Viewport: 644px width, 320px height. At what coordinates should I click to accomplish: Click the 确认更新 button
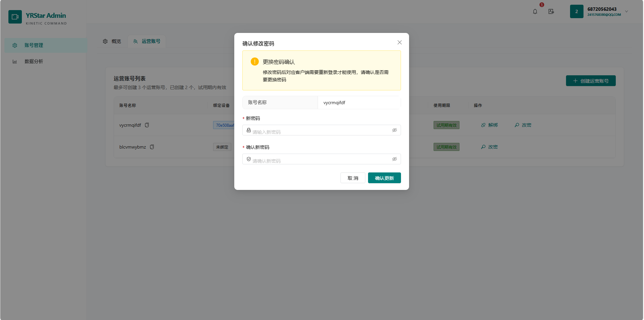click(x=385, y=178)
